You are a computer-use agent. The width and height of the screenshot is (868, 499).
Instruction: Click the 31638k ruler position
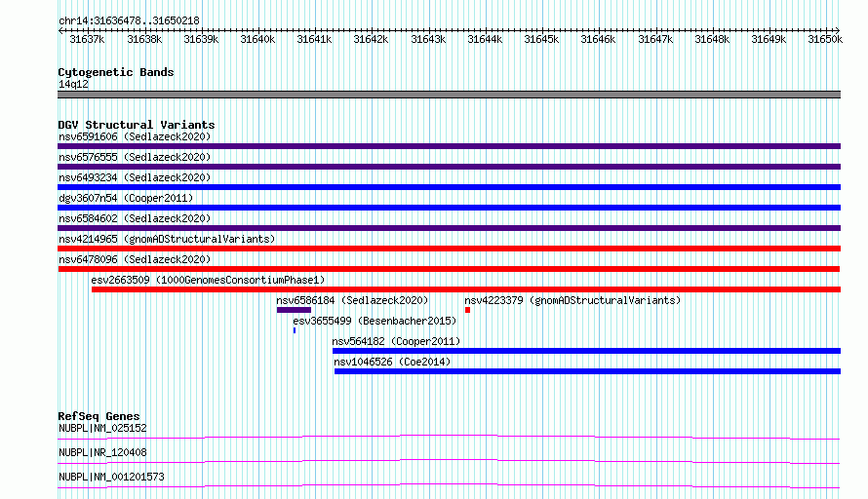click(144, 39)
